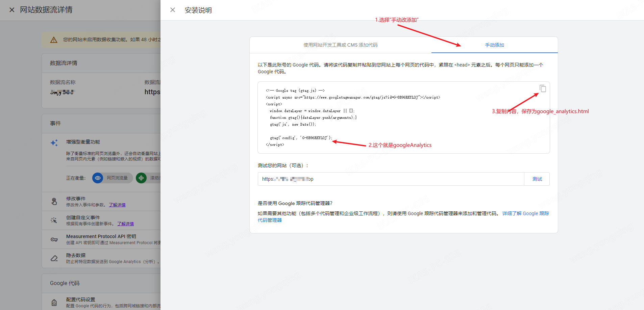Focus the website URL test field
Image resolution: width=644 pixels, height=310 pixels.
click(x=391, y=179)
